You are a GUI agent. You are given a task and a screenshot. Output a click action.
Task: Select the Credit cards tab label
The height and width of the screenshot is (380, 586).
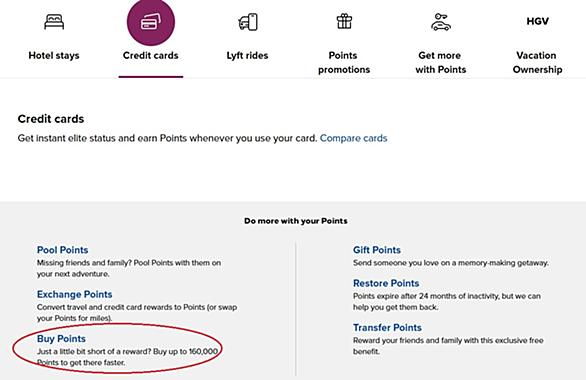(x=151, y=56)
